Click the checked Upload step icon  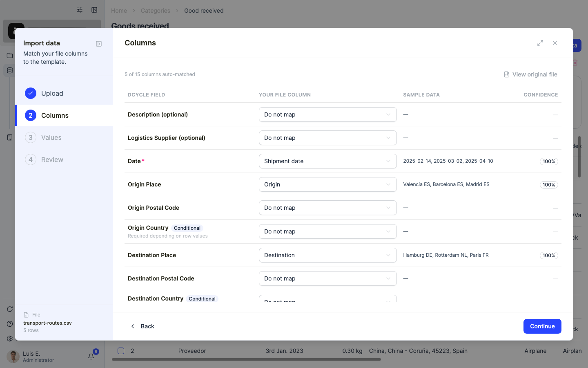coord(31,93)
